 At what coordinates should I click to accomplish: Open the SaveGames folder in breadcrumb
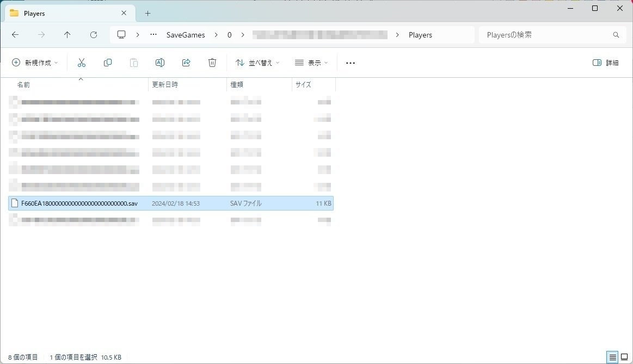(x=186, y=35)
